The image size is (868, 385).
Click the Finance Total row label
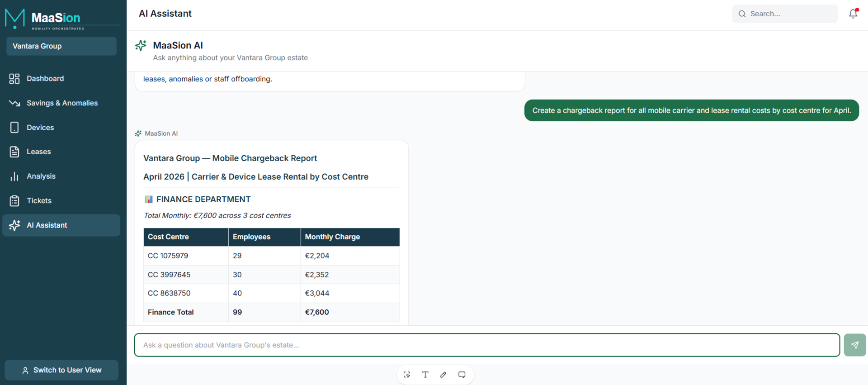[x=186, y=312]
